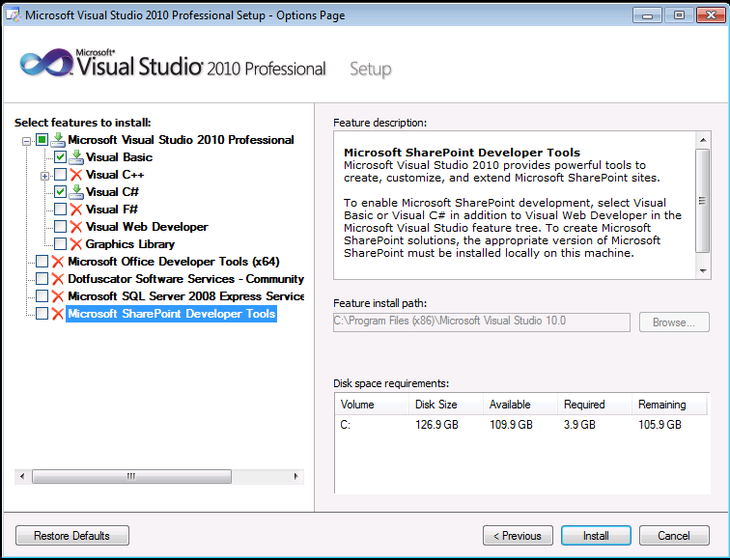Click the Disk Size column header

click(446, 404)
